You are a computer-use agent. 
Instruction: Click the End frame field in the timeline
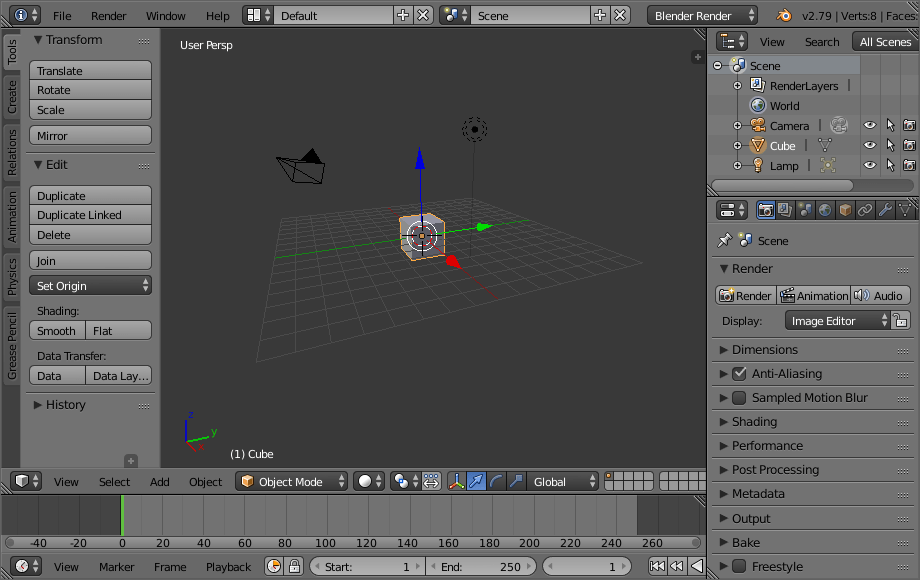pos(480,566)
